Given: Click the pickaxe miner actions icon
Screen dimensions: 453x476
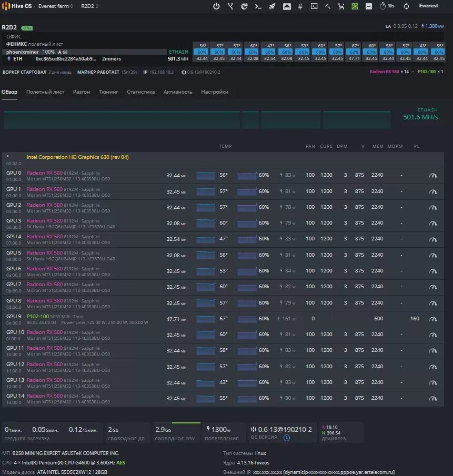Looking at the screenshot, I should coord(328,6).
